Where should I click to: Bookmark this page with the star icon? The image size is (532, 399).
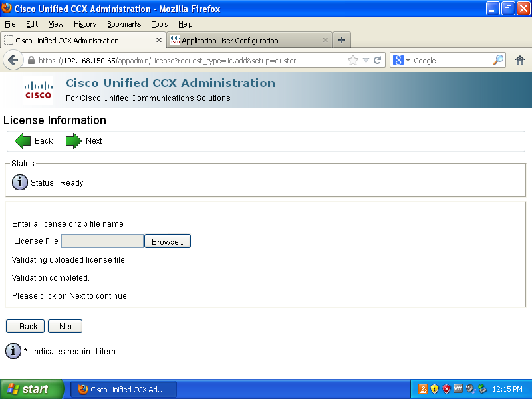coord(353,61)
